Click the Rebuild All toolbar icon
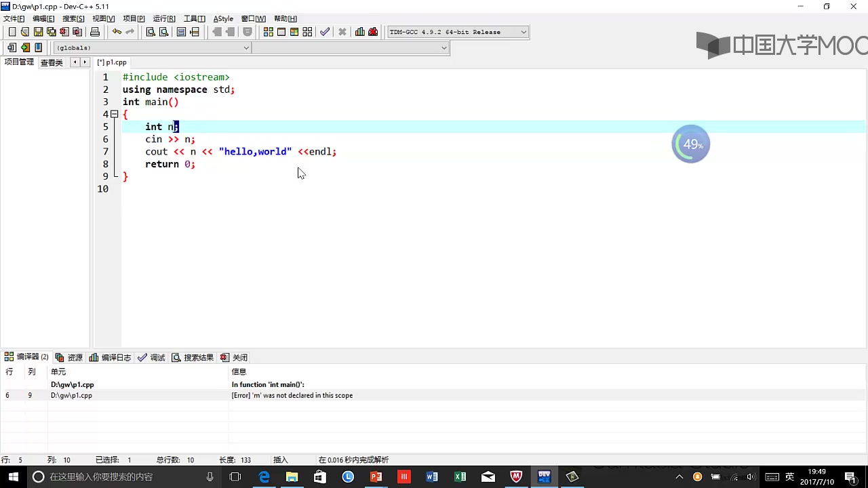 [307, 32]
